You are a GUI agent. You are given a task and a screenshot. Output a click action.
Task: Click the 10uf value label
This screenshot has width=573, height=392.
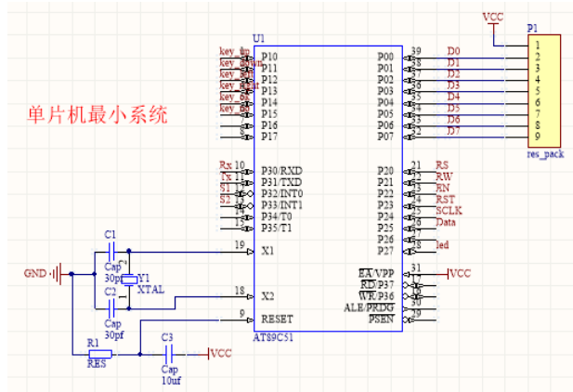(x=171, y=381)
